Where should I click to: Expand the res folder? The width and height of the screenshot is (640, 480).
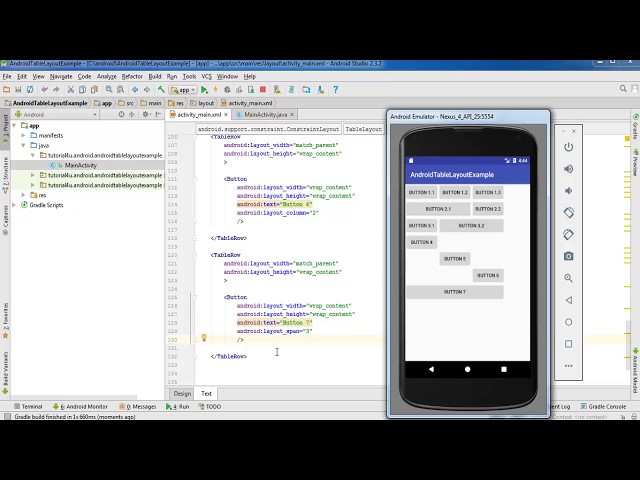point(24,195)
